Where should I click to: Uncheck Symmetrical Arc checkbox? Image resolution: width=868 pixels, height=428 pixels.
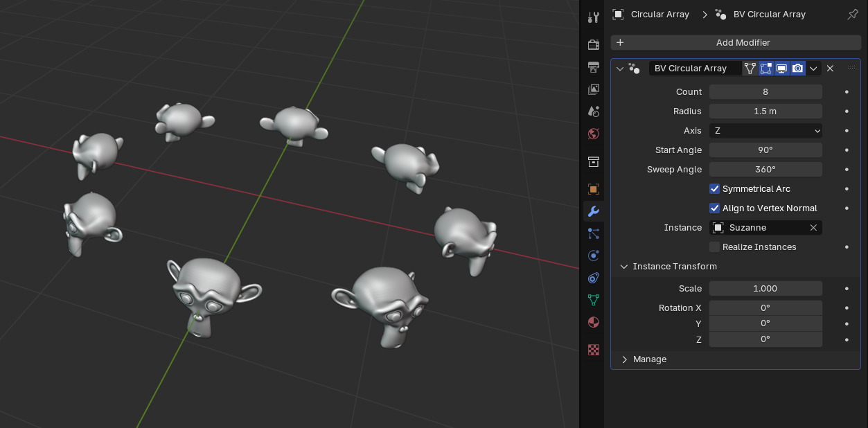tap(714, 188)
